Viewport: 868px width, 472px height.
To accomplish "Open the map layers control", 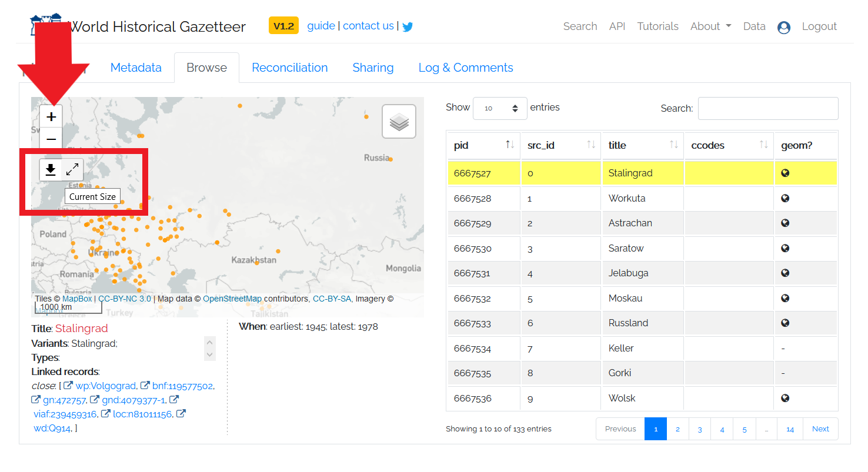I will [x=399, y=122].
